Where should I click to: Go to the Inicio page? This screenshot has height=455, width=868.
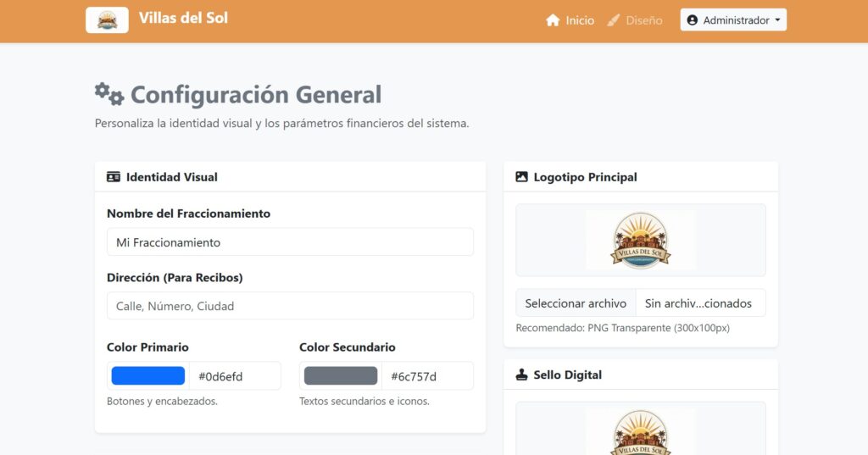(580, 20)
